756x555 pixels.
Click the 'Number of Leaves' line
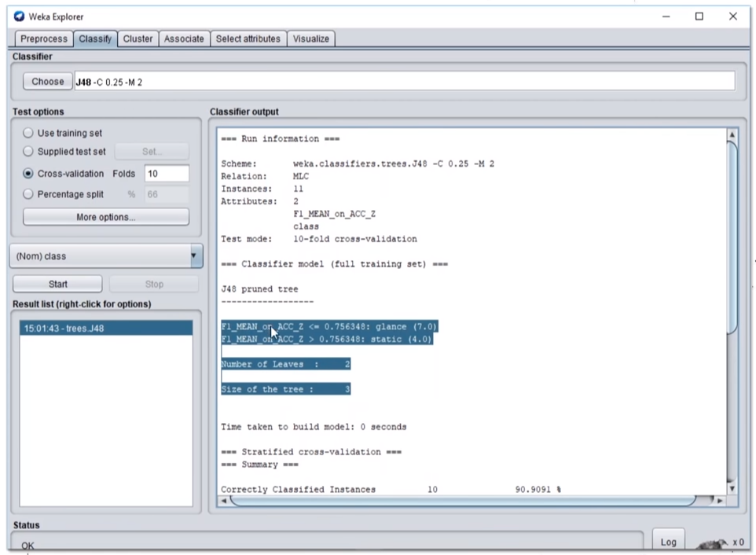tap(285, 364)
